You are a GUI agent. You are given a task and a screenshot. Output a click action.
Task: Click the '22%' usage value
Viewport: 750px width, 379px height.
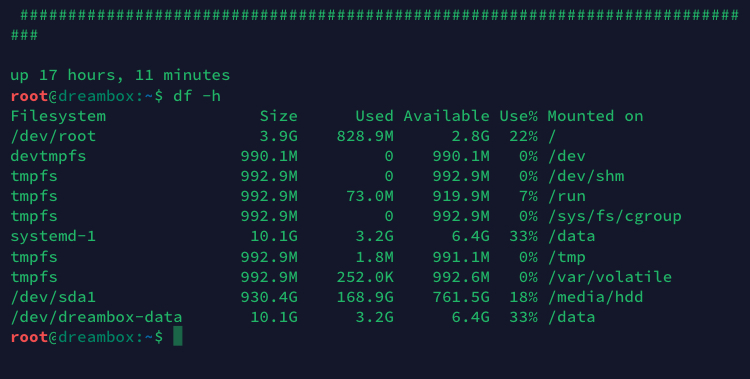523,136
